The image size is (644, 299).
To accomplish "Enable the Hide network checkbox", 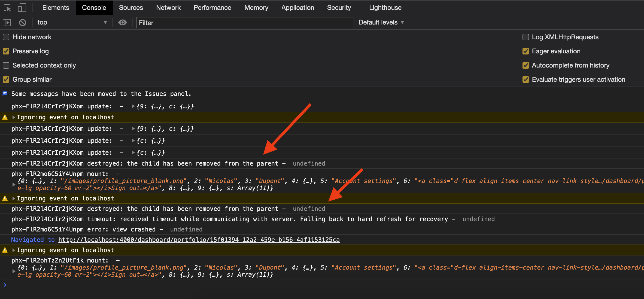I will [6, 37].
